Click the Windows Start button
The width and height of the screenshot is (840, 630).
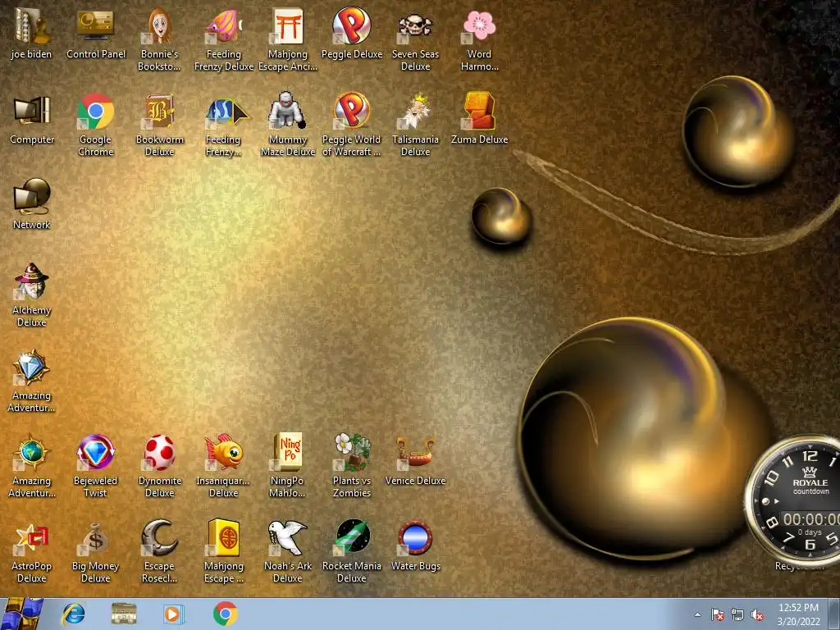click(x=22, y=614)
